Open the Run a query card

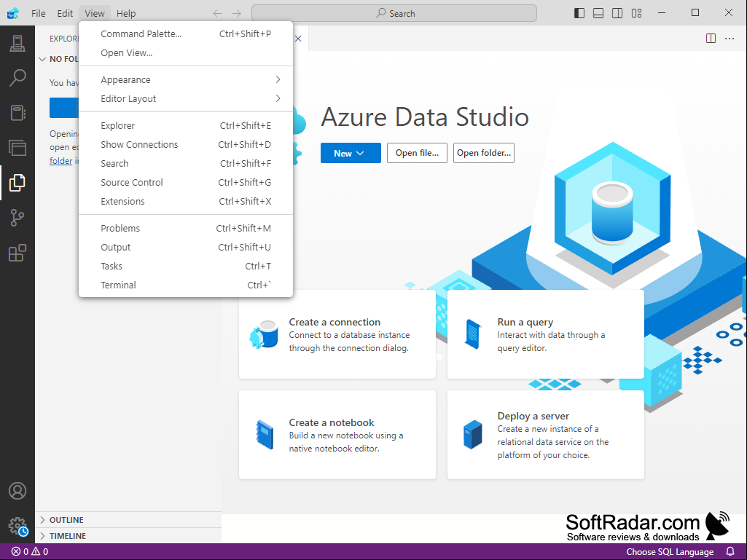(545, 334)
